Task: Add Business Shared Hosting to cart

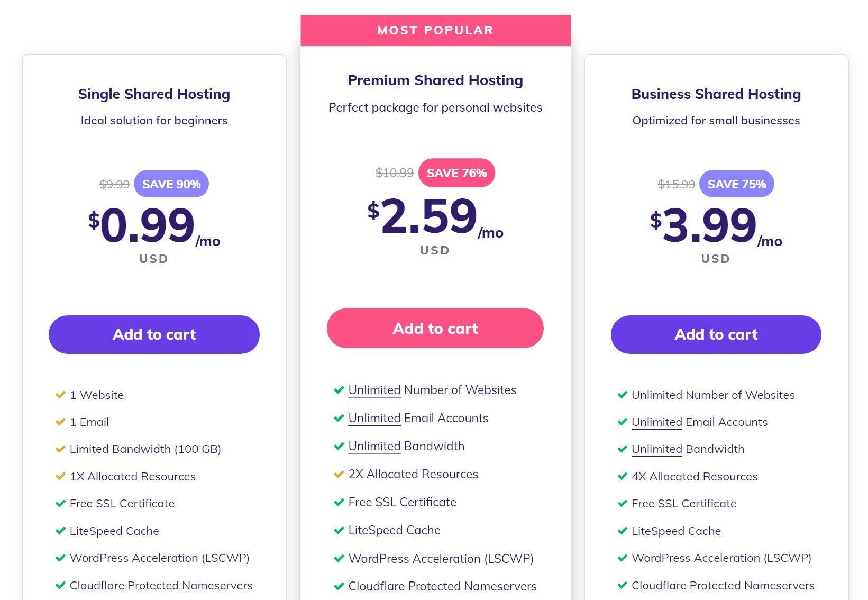Action: (716, 334)
